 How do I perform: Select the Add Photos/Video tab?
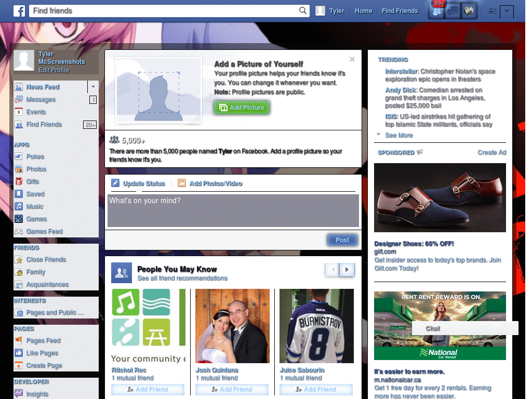[210, 183]
